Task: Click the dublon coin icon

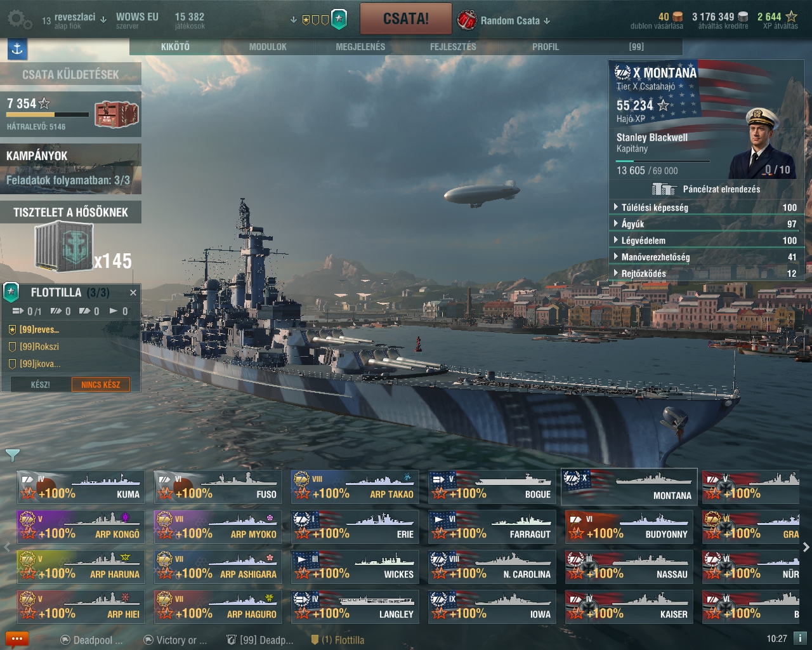Action: [x=678, y=17]
